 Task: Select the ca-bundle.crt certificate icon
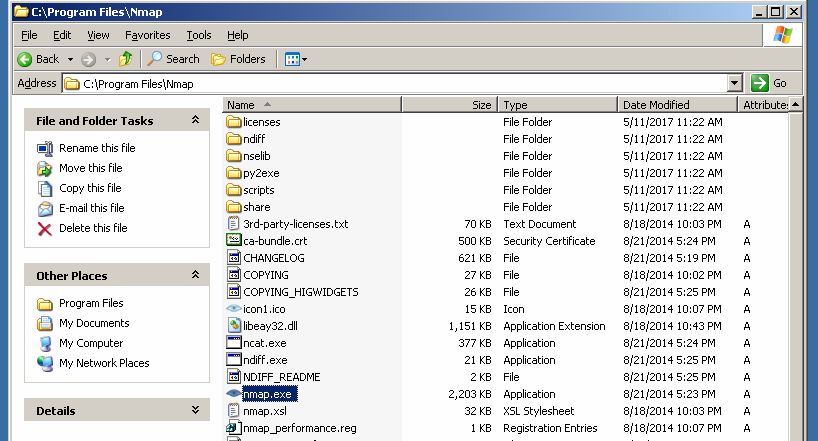234,241
